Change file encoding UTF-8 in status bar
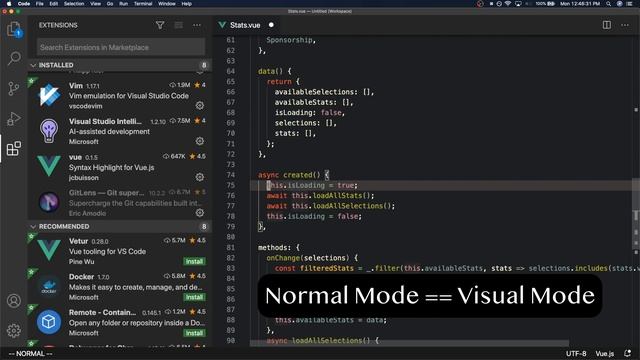The width and height of the screenshot is (640, 360). pos(576,353)
